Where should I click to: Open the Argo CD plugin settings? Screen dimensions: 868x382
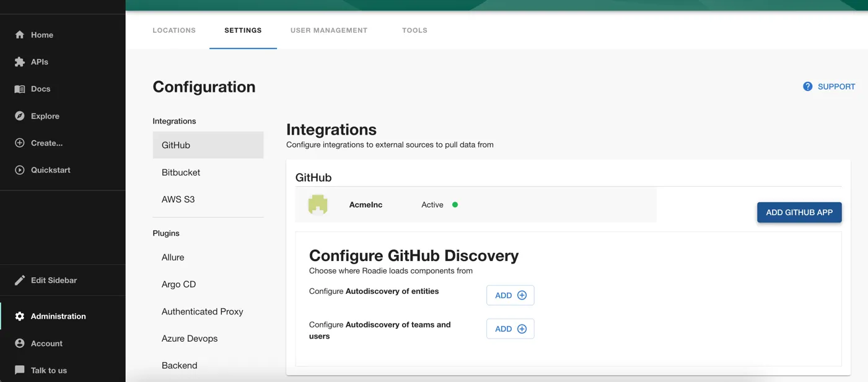[x=178, y=284]
